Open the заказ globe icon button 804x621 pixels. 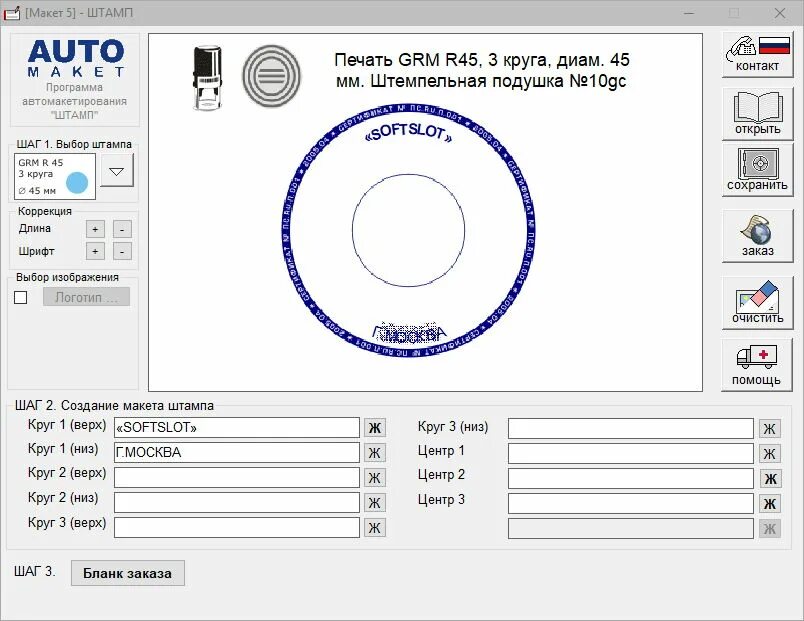[x=757, y=236]
